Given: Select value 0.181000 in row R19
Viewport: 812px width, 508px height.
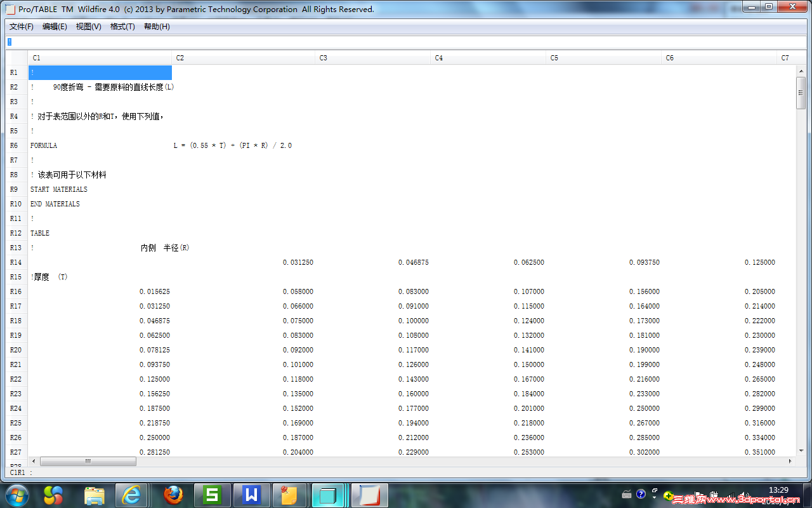Looking at the screenshot, I should [645, 335].
